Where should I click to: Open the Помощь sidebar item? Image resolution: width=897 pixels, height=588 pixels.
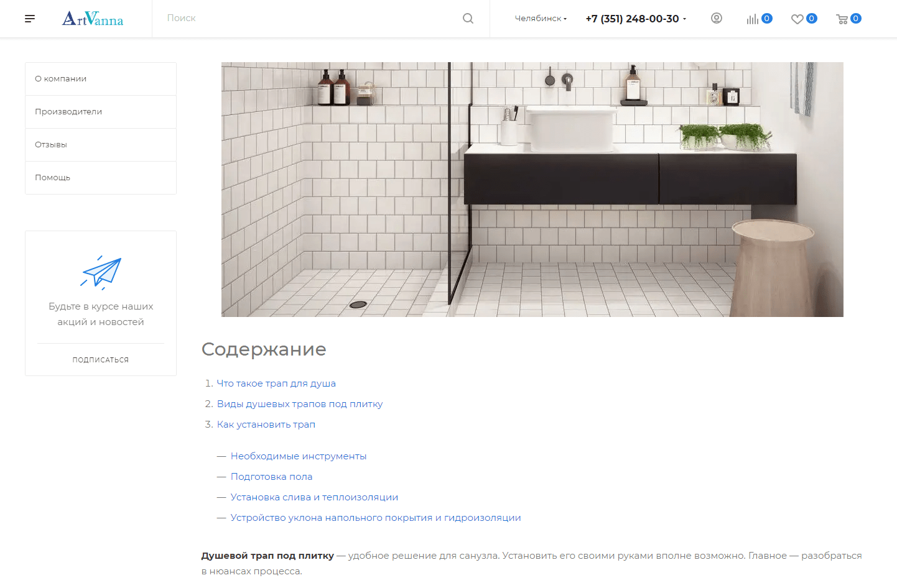(x=101, y=178)
